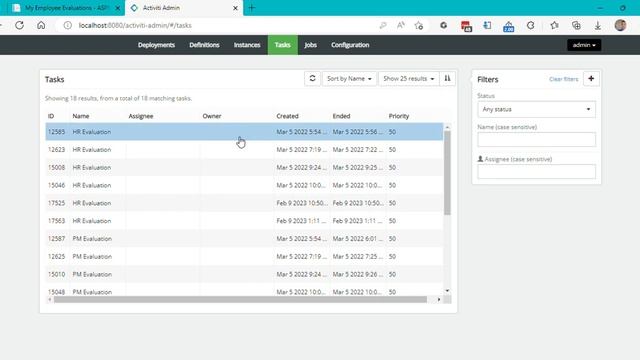Viewport: 640px width, 360px height.
Task: Select PM Evaluation row ID 15048
Action: pyautogui.click(x=244, y=290)
